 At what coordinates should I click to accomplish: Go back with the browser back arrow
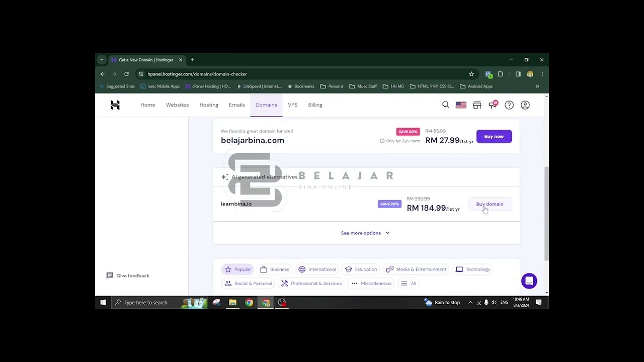click(103, 74)
